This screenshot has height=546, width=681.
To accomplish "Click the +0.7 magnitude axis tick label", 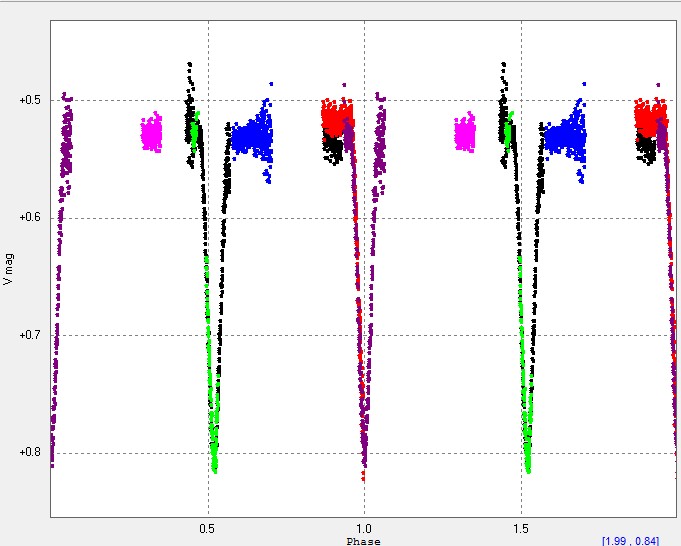I will 30,335.
